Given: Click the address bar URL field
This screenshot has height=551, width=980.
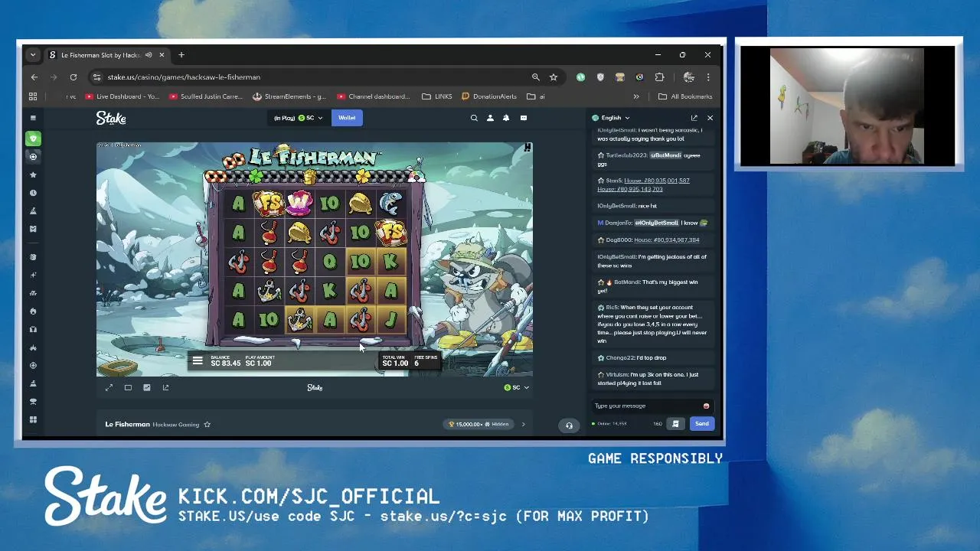Looking at the screenshot, I should point(306,77).
